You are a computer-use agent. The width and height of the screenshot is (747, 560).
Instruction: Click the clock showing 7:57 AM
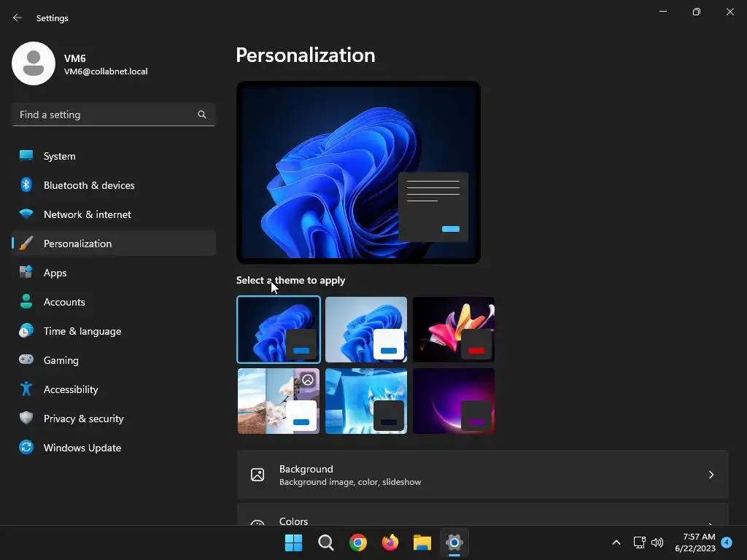pos(699,537)
